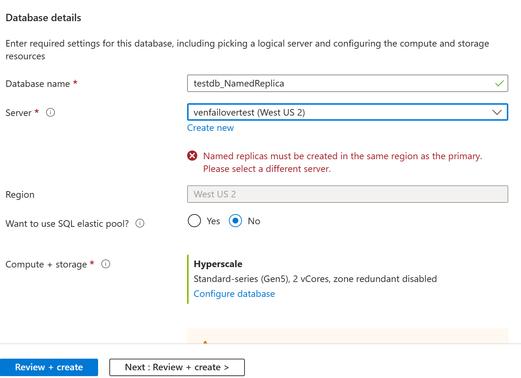Click the blue Review + create button
Screen dimensions: 521x378
pos(49,367)
